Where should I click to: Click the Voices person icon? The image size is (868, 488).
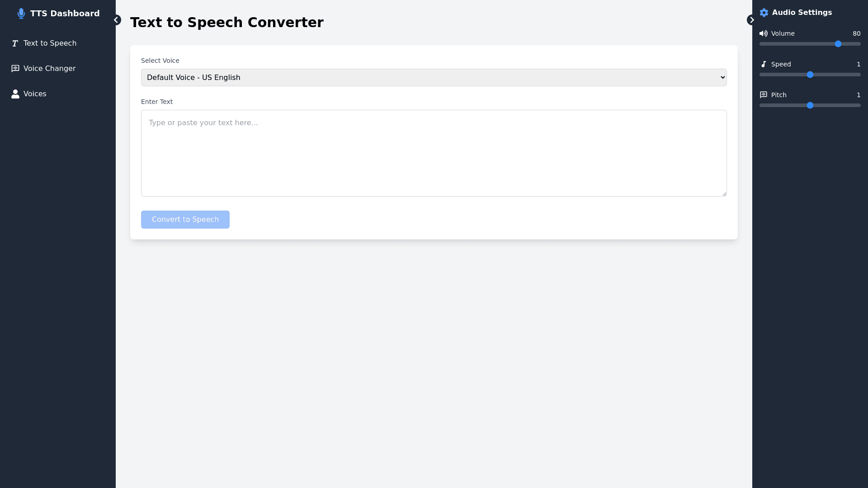pyautogui.click(x=15, y=94)
